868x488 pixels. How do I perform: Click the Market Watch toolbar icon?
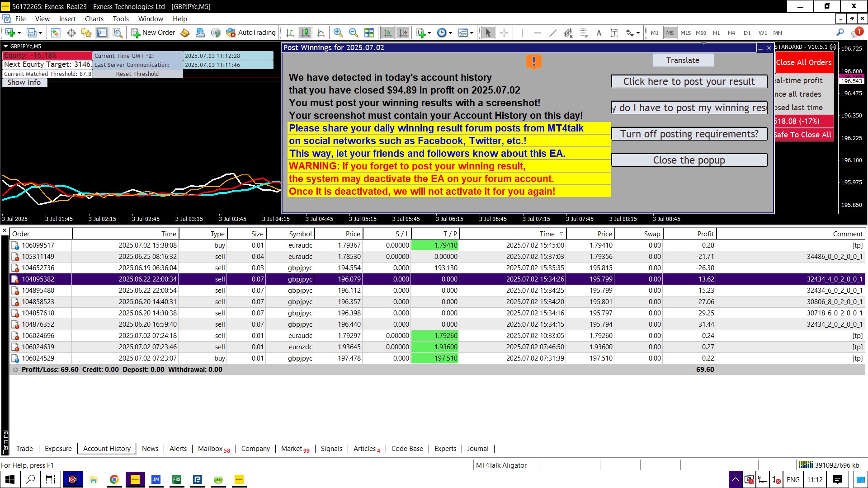coord(56,33)
